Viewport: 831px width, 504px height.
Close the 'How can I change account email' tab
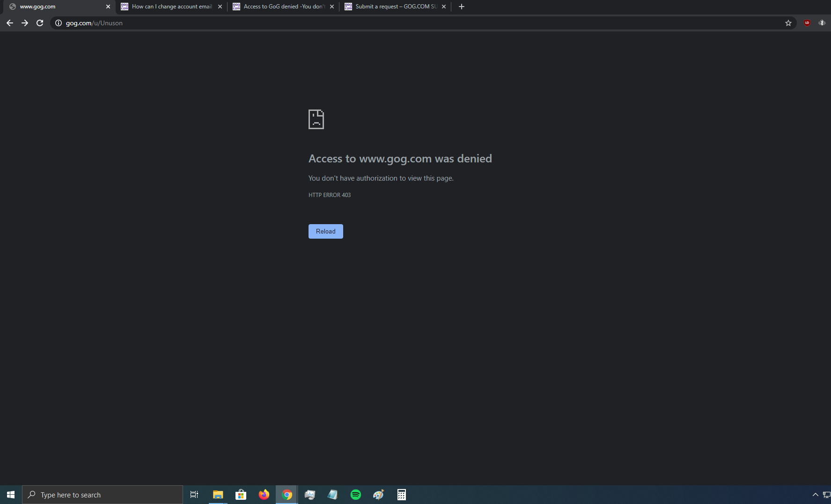click(220, 7)
